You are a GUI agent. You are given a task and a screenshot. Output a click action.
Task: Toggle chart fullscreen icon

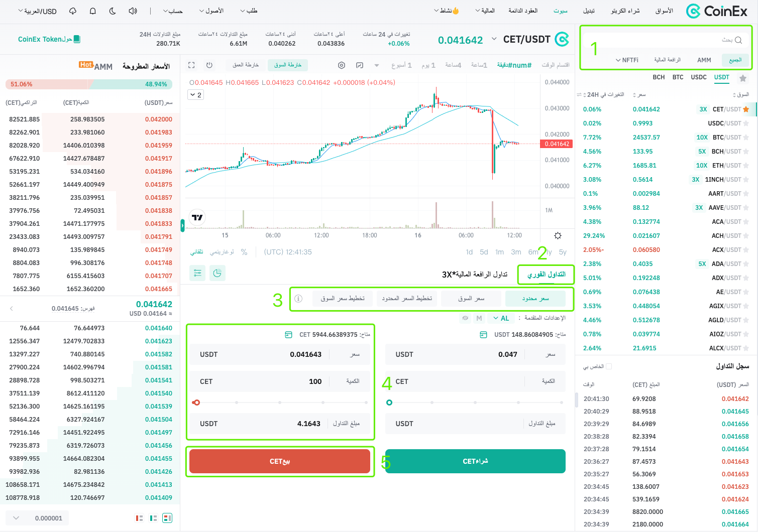(191, 65)
